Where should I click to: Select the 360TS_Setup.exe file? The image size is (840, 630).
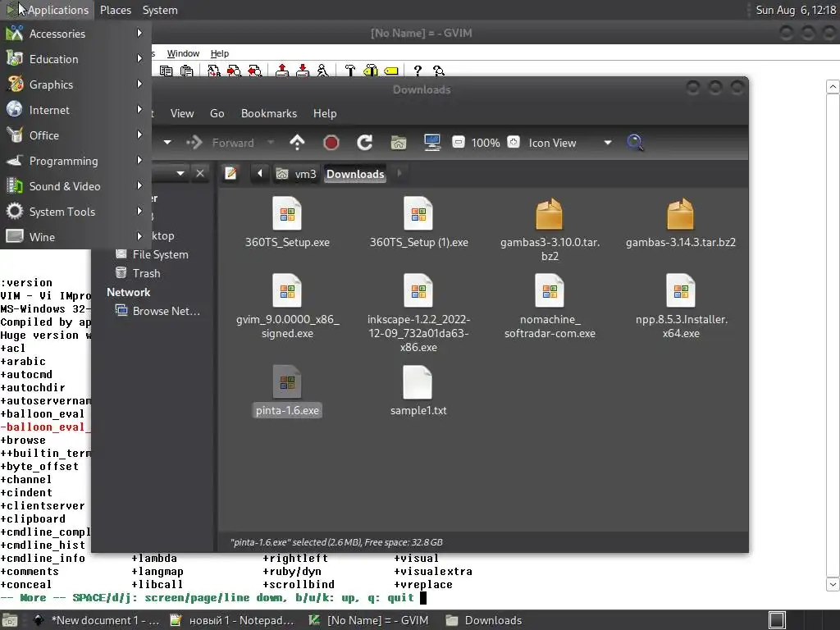point(287,222)
